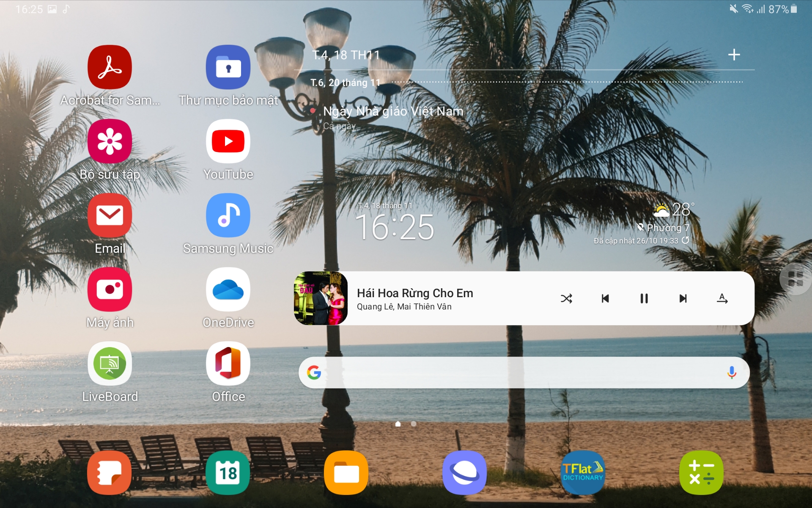Open Acrobat for Samsung app
The width and height of the screenshot is (812, 508).
click(x=110, y=67)
